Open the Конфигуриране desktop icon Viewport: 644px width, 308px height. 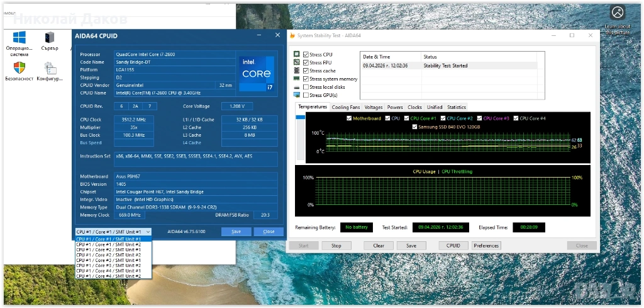click(x=50, y=69)
